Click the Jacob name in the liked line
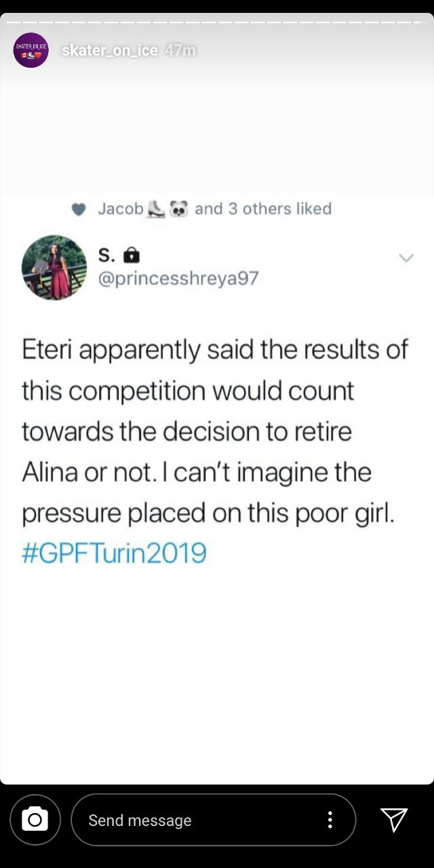 [120, 209]
